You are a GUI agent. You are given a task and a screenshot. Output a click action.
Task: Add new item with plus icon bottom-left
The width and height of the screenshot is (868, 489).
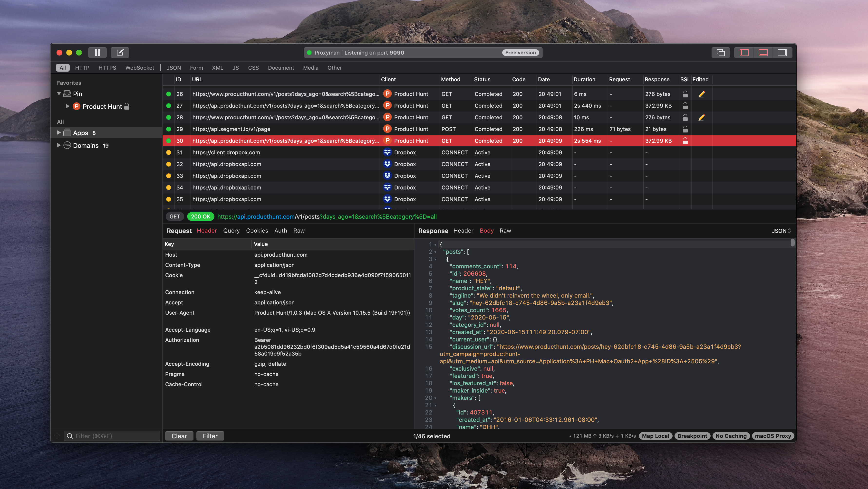coord(57,436)
